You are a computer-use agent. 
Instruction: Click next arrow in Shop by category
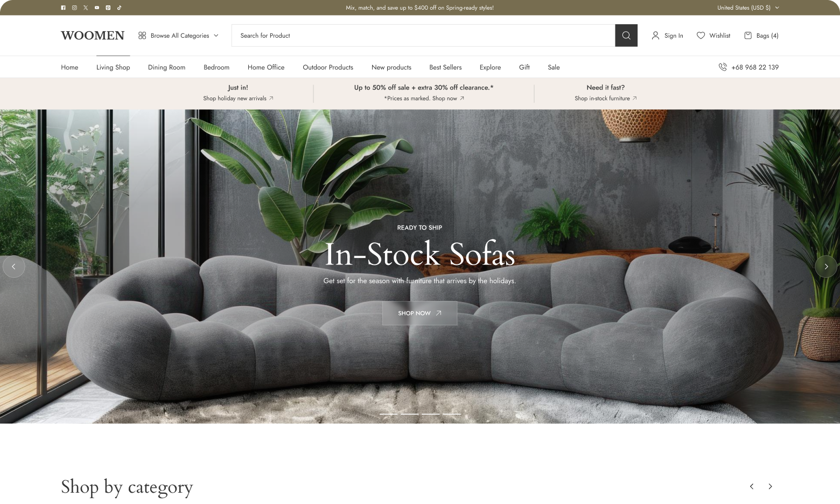770,486
